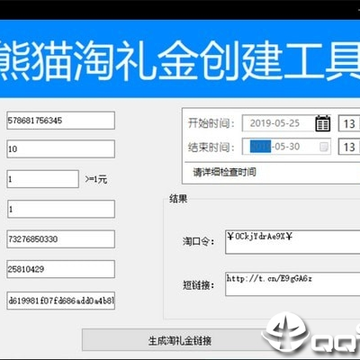
Task: Click the input field containing 10
Action: (61, 149)
